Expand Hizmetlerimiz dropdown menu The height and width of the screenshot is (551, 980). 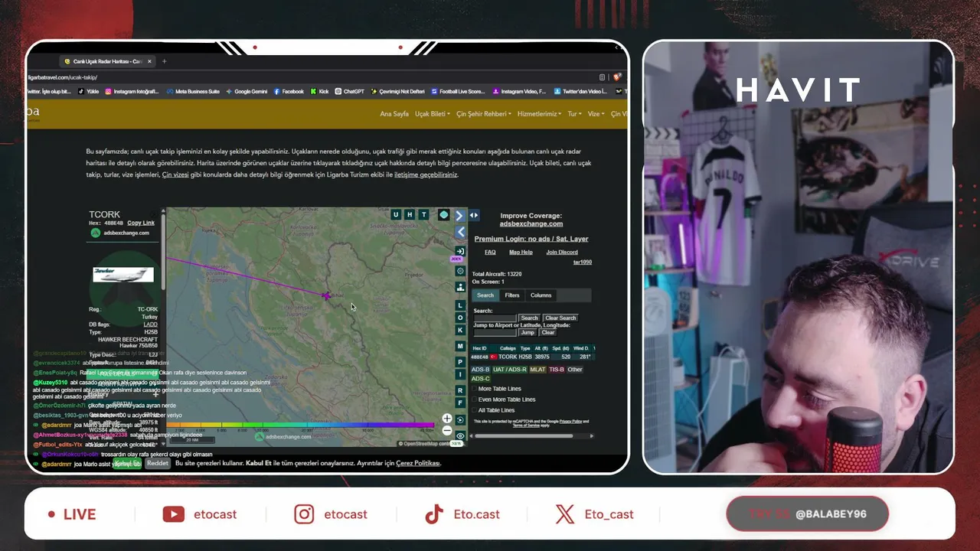539,114
